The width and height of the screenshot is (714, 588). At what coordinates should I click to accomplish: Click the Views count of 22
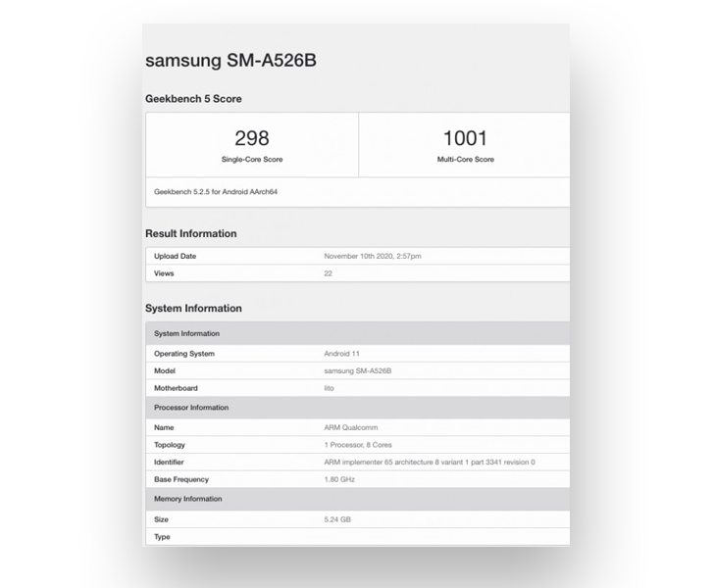(328, 273)
